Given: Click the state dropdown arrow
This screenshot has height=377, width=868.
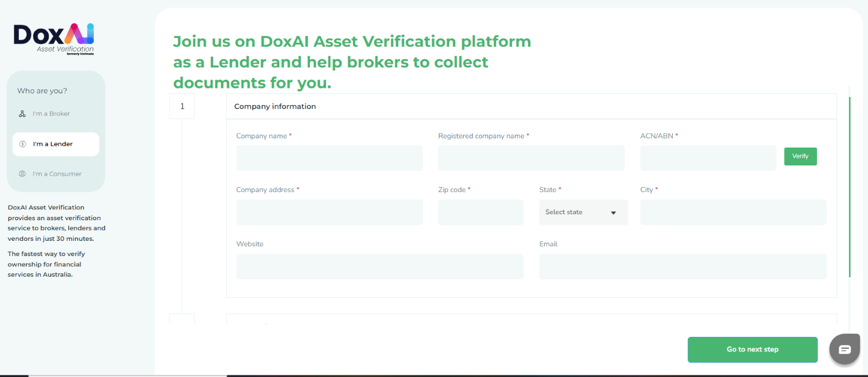Looking at the screenshot, I should [614, 213].
